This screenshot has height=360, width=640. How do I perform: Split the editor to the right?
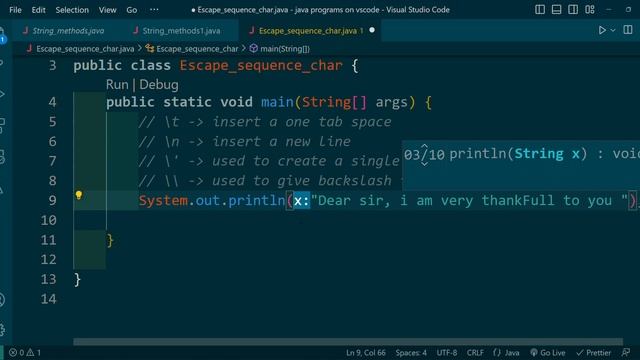click(x=628, y=30)
